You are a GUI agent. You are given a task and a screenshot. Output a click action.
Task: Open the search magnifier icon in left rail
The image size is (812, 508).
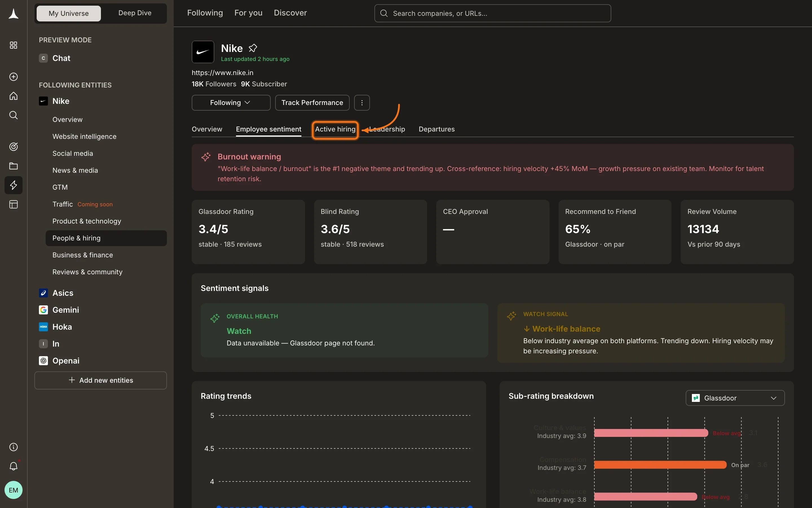14,115
